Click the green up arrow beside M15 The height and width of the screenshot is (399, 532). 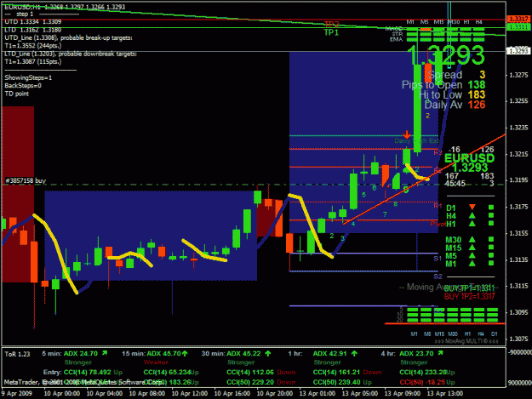(x=472, y=248)
